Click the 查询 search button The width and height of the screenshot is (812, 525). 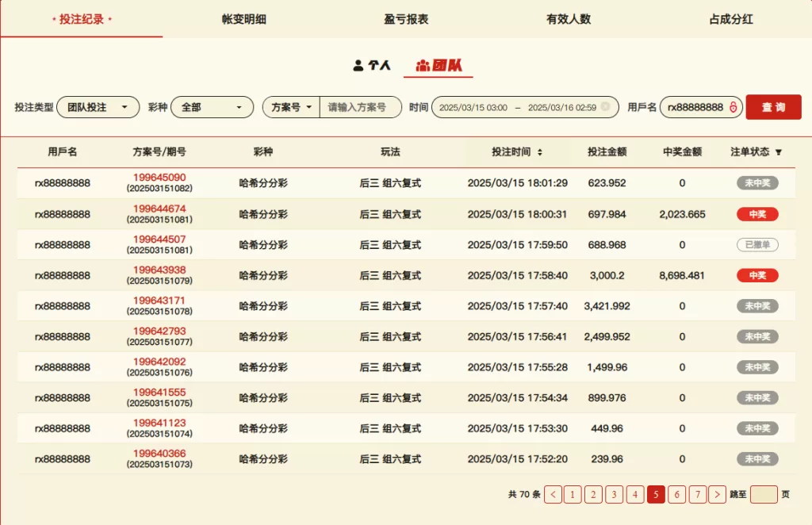774,107
